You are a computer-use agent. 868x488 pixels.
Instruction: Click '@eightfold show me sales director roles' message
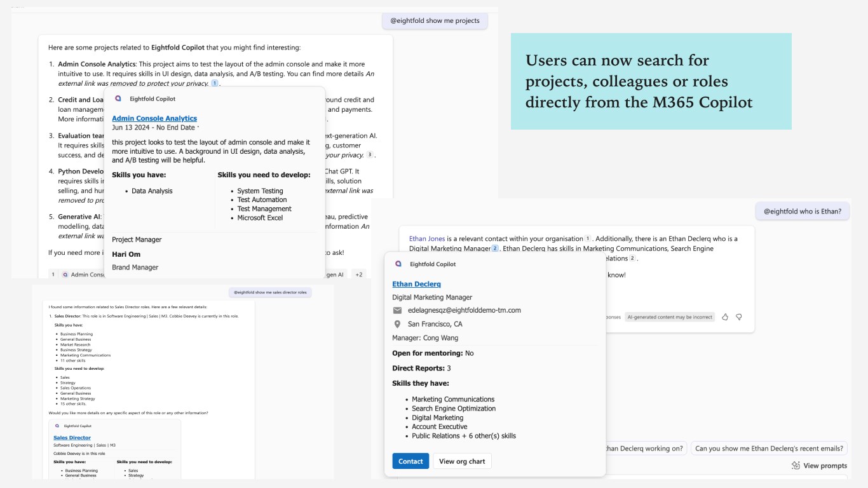270,292
